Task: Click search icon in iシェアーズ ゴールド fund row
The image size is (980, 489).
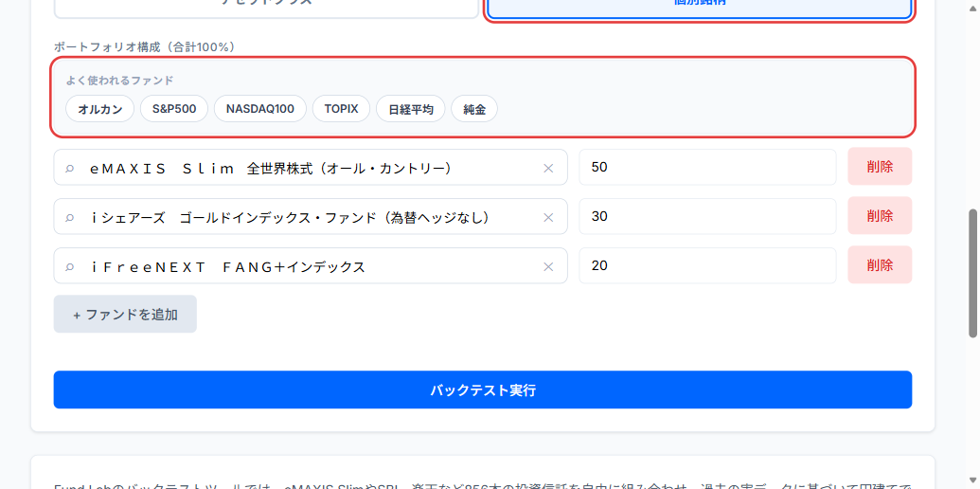Action: point(70,217)
